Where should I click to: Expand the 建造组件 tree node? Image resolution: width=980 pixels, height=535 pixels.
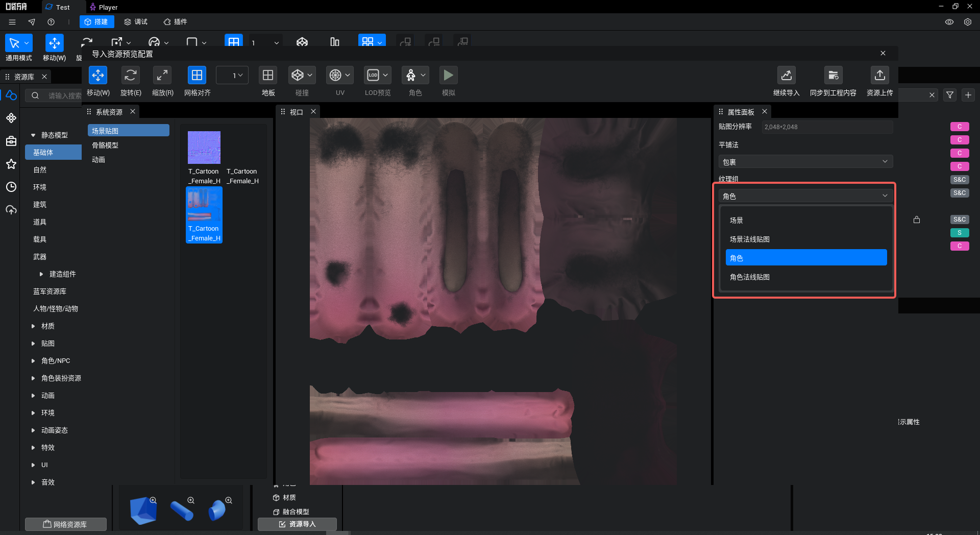(x=41, y=274)
